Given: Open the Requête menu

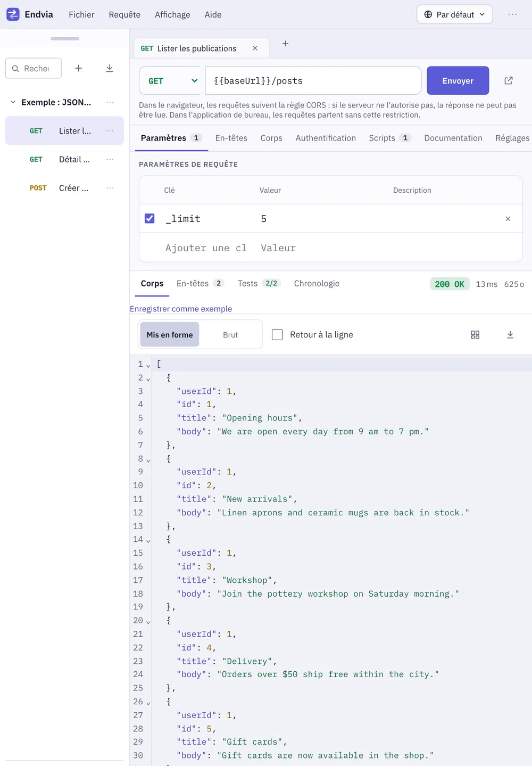Looking at the screenshot, I should click(124, 14).
